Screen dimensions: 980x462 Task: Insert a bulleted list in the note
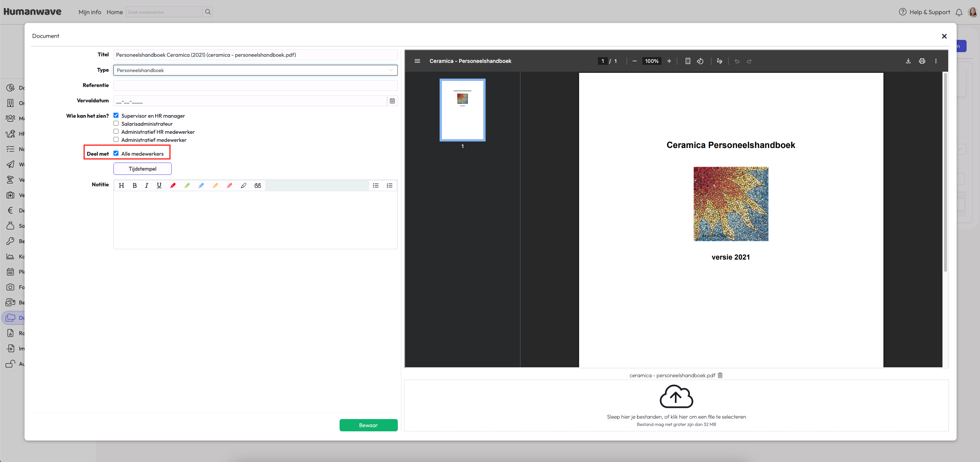tap(376, 186)
